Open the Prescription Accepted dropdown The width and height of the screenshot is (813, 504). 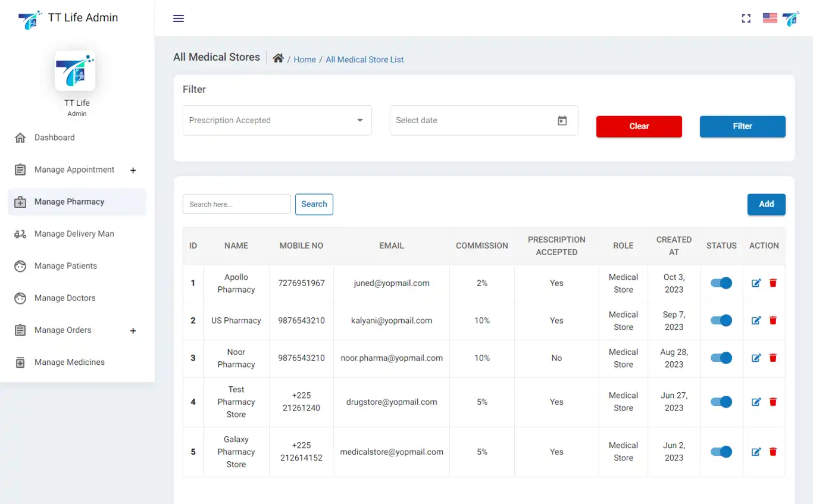[277, 120]
